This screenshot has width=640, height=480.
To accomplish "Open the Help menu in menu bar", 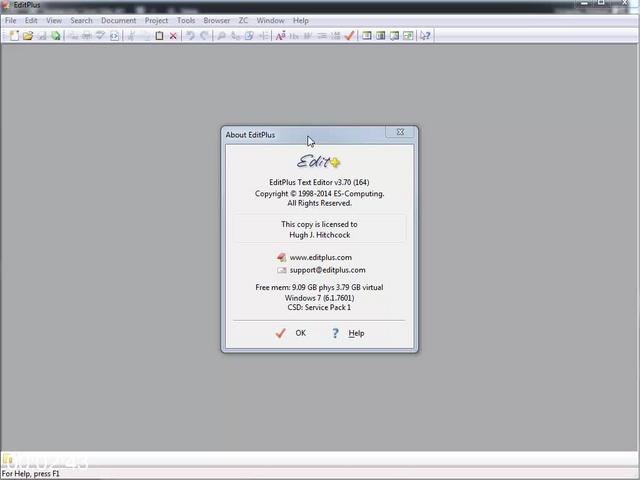I will 301,20.
